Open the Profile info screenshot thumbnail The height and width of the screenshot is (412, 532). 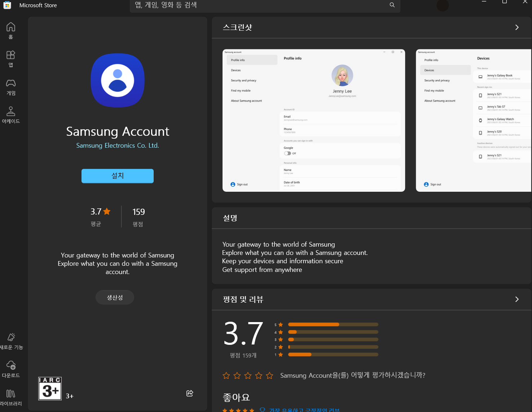coord(314,120)
